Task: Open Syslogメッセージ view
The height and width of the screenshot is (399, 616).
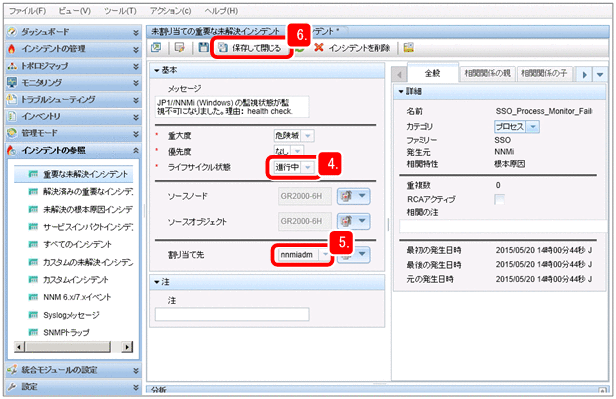Action: (x=64, y=315)
